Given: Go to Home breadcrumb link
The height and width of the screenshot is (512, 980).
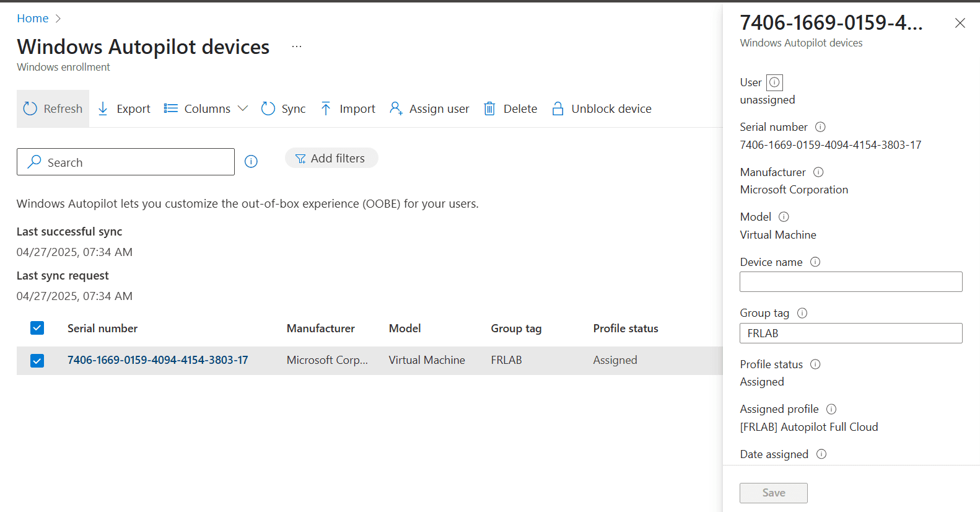Looking at the screenshot, I should [x=32, y=19].
